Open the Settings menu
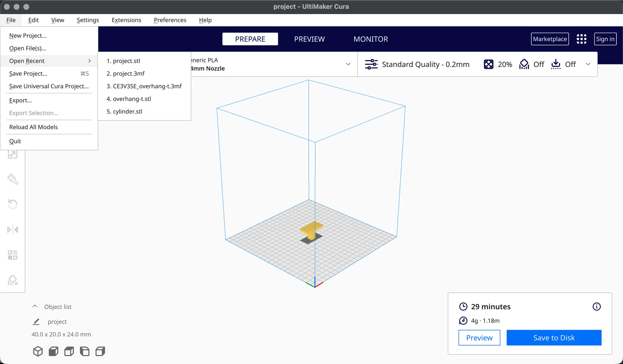 point(88,20)
